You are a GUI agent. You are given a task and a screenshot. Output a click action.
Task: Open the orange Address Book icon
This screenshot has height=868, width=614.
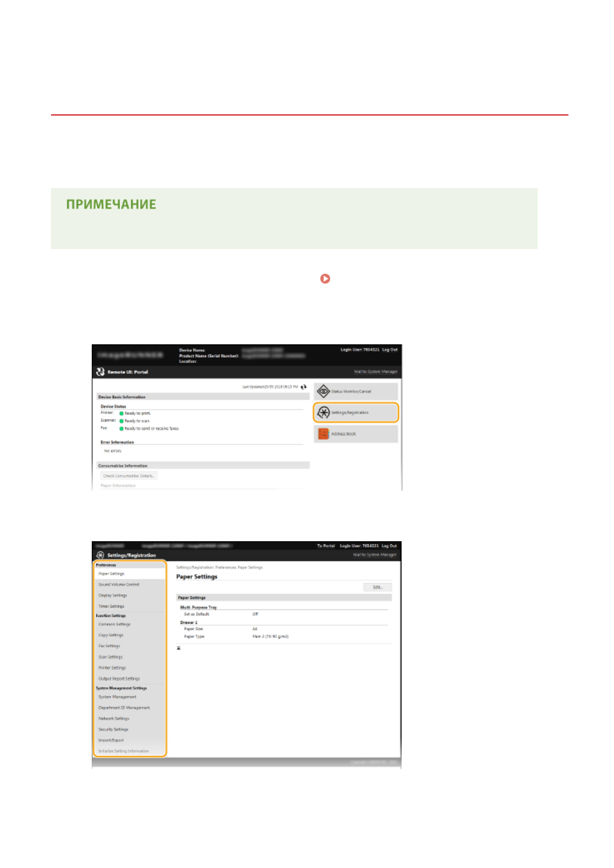tap(323, 434)
